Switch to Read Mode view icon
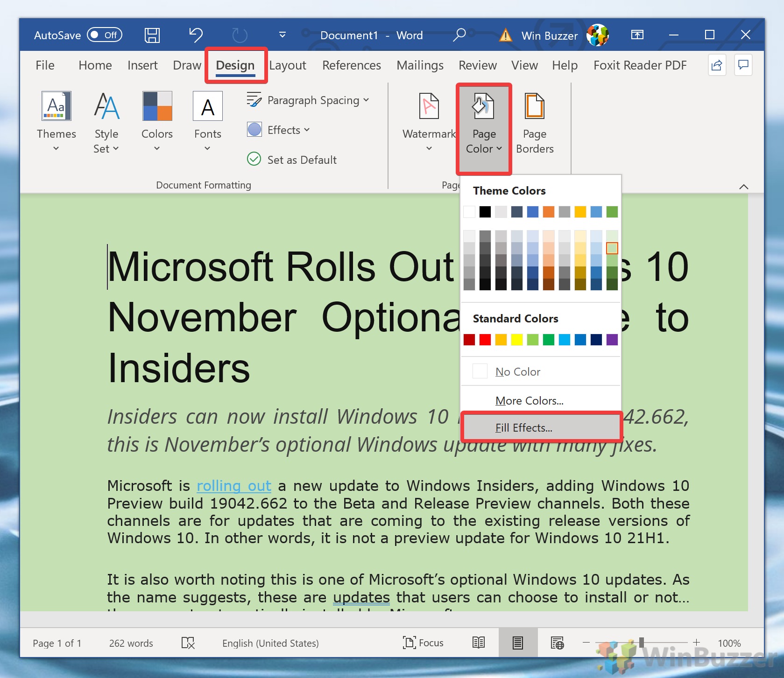Screen dimensions: 784x678 pyautogui.click(x=479, y=643)
